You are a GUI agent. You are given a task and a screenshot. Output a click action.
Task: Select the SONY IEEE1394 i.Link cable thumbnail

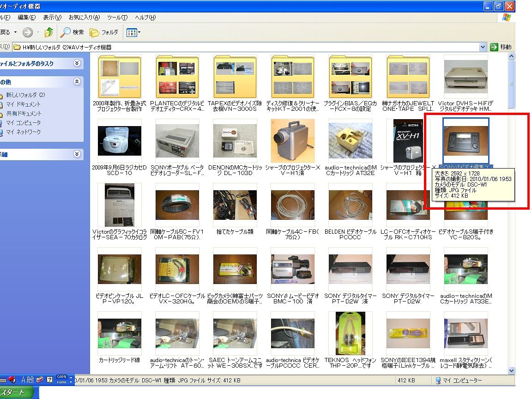coord(408,333)
